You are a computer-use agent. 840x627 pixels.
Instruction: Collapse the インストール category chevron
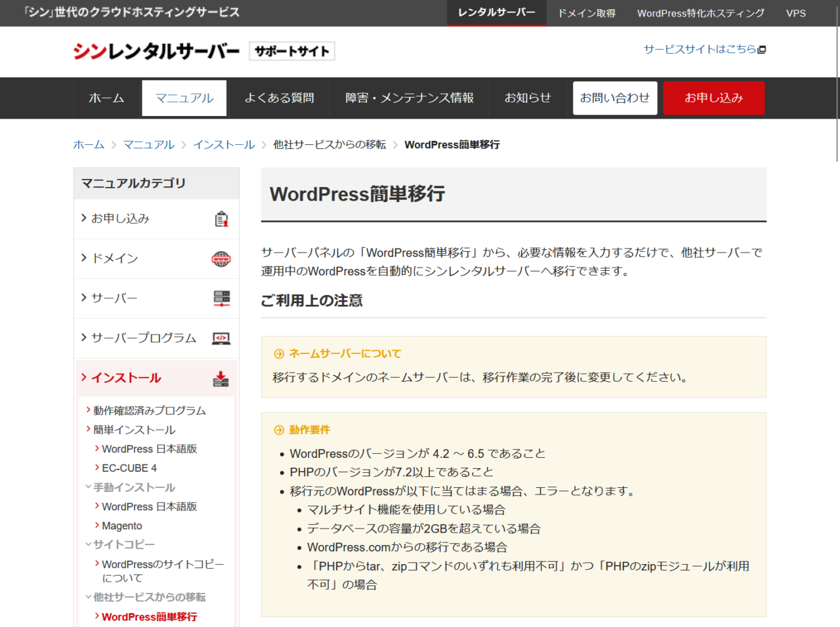coord(84,377)
